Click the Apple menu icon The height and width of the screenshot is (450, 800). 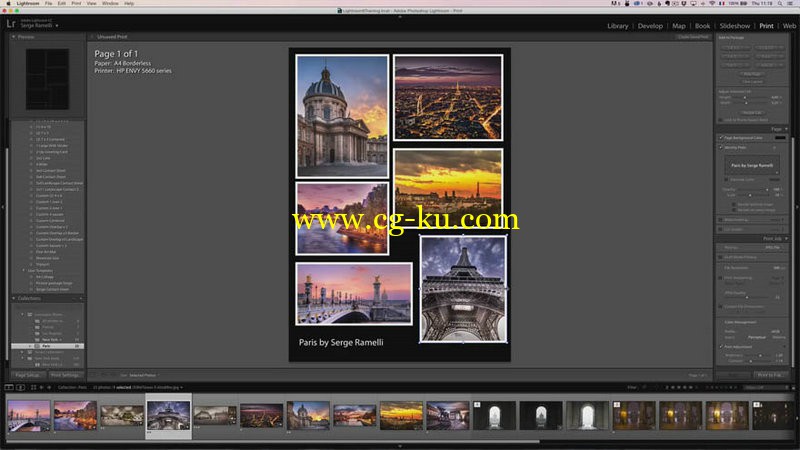pos(8,3)
